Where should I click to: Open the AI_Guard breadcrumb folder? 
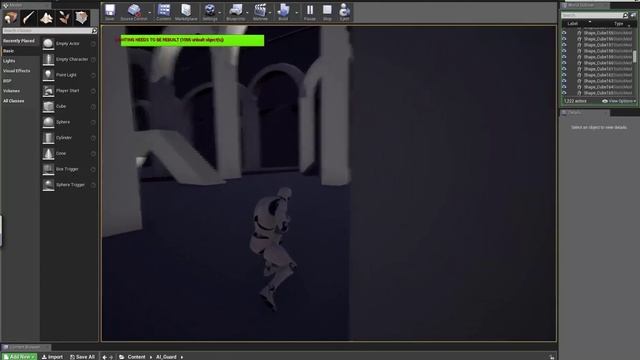click(166, 357)
